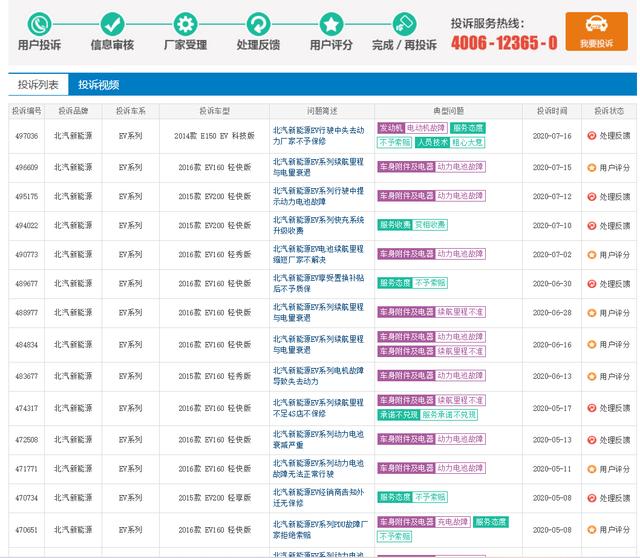Click the 人员技术 粗心大意 tag in row 497036
The image size is (640, 558).
click(450, 142)
